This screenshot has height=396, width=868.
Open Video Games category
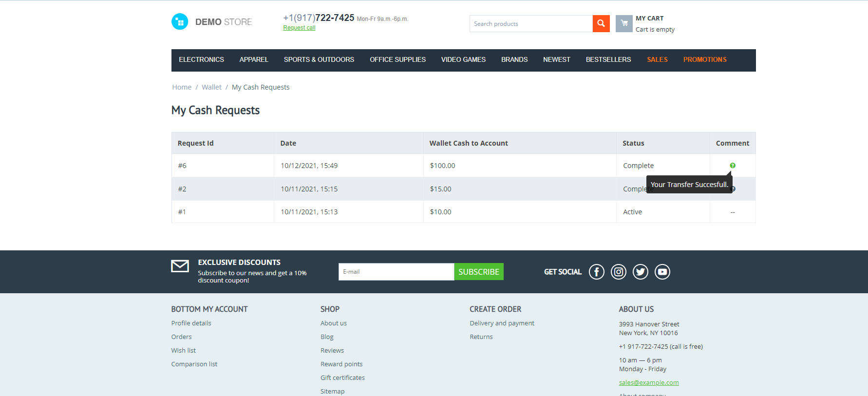pyautogui.click(x=463, y=59)
